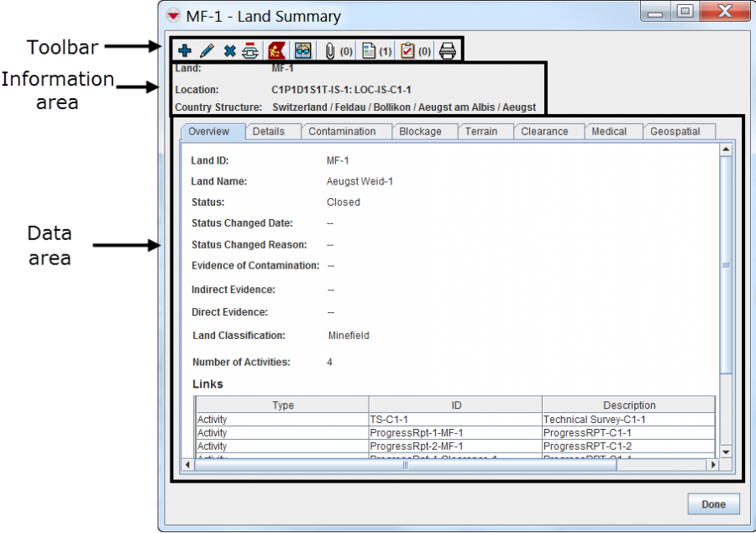Click the vertical scrollbar down arrow

point(727,451)
